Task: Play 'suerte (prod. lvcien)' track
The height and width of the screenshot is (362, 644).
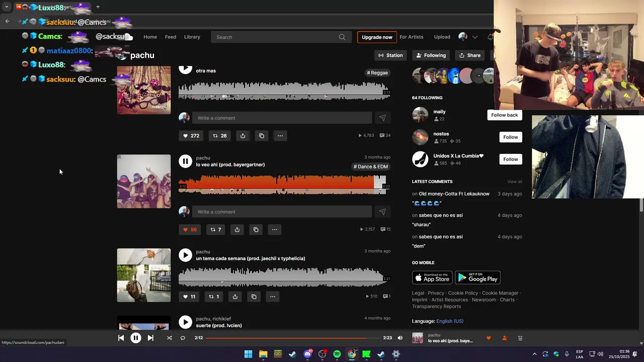Action: pyautogui.click(x=185, y=322)
